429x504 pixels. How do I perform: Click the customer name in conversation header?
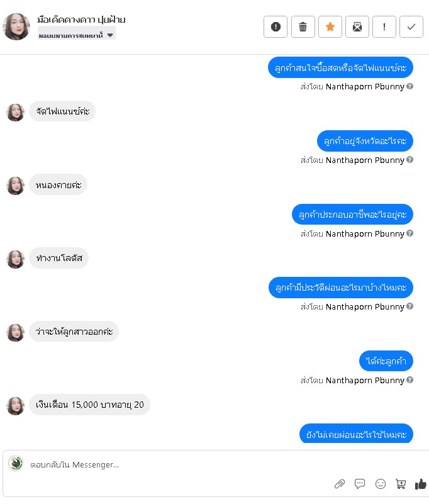click(81, 20)
